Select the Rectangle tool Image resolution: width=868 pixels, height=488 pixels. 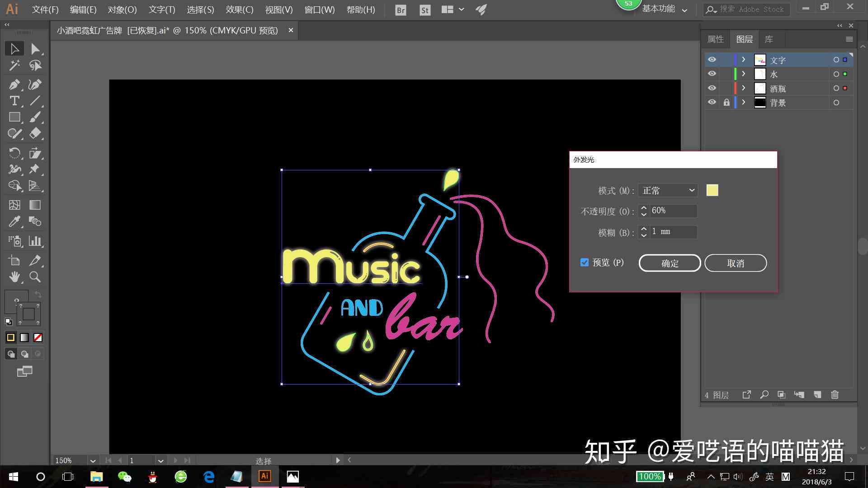[x=14, y=117]
